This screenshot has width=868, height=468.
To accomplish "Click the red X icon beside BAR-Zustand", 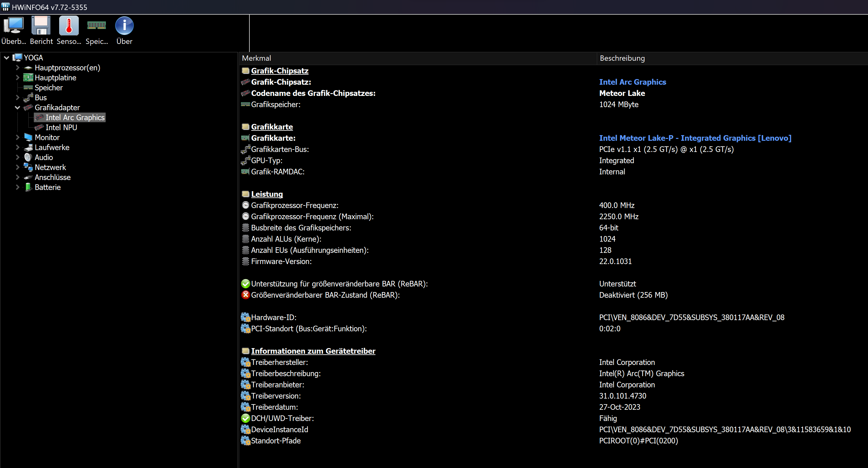I will [246, 295].
